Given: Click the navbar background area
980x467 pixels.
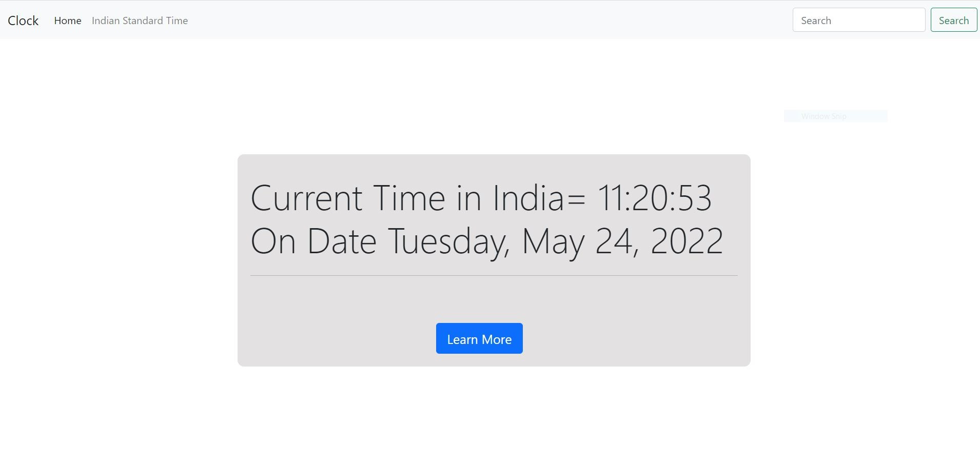Looking at the screenshot, I should pyautogui.click(x=462, y=21).
